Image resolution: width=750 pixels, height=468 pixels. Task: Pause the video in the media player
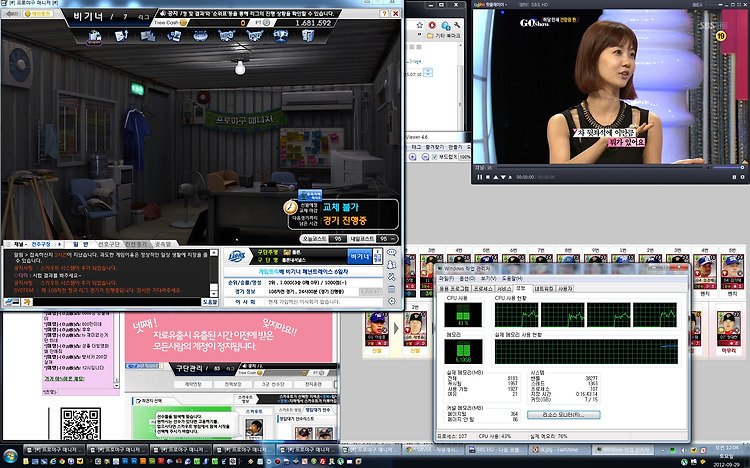tap(480, 177)
